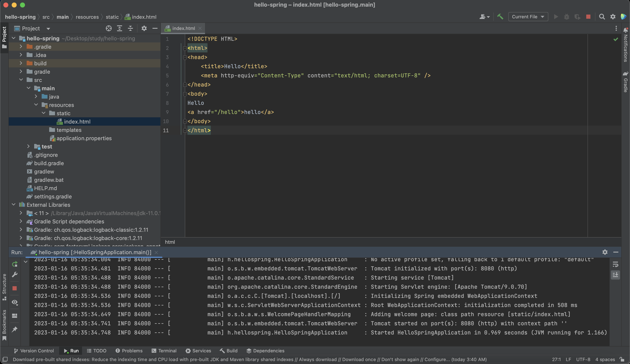Toggle scroll to end in console
Viewport: 630px width, 364px height.
pos(615,275)
